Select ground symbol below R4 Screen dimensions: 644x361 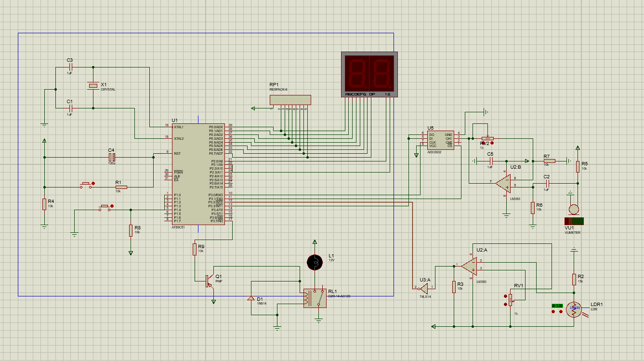click(44, 226)
